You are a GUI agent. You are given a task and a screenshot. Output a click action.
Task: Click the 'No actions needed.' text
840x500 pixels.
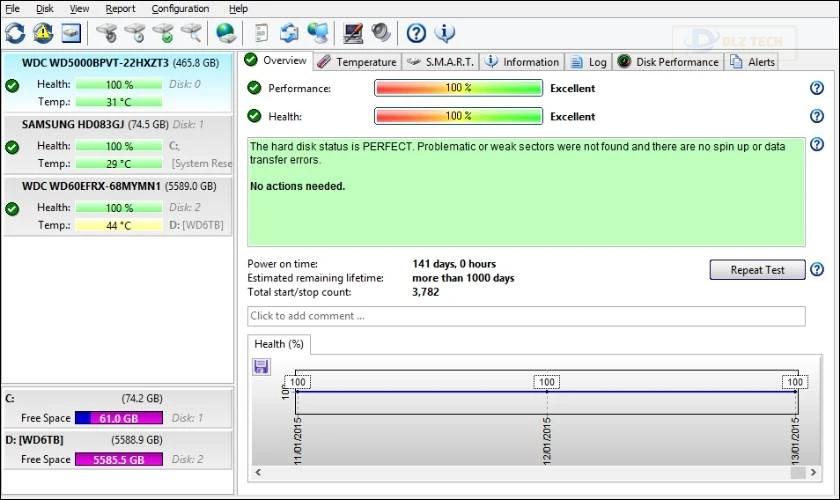(x=297, y=186)
